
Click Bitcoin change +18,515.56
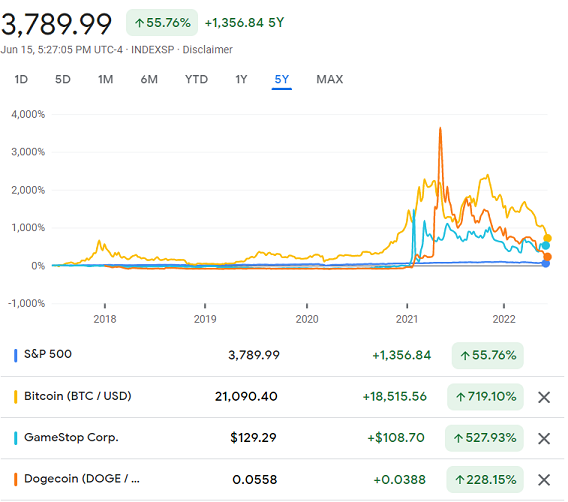tap(394, 397)
